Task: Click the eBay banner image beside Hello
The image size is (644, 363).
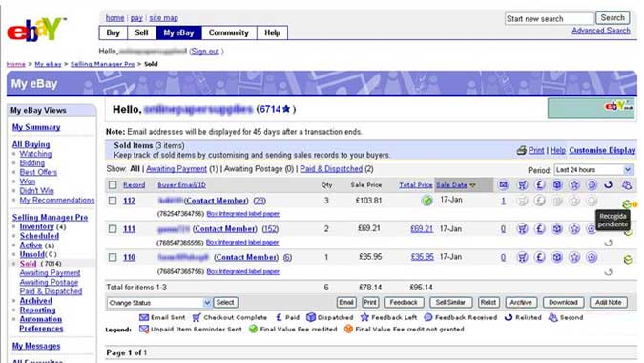Action: click(591, 109)
